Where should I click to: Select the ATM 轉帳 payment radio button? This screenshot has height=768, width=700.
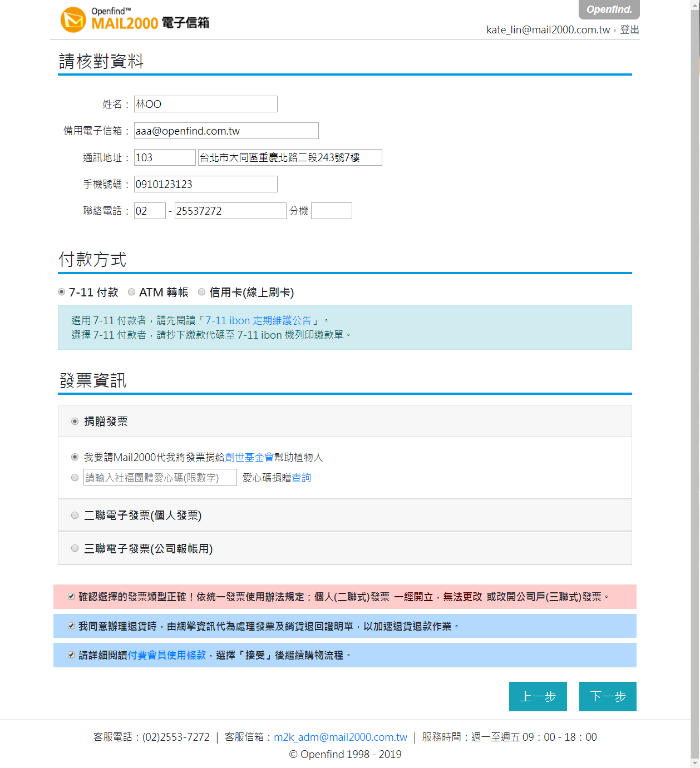132,292
